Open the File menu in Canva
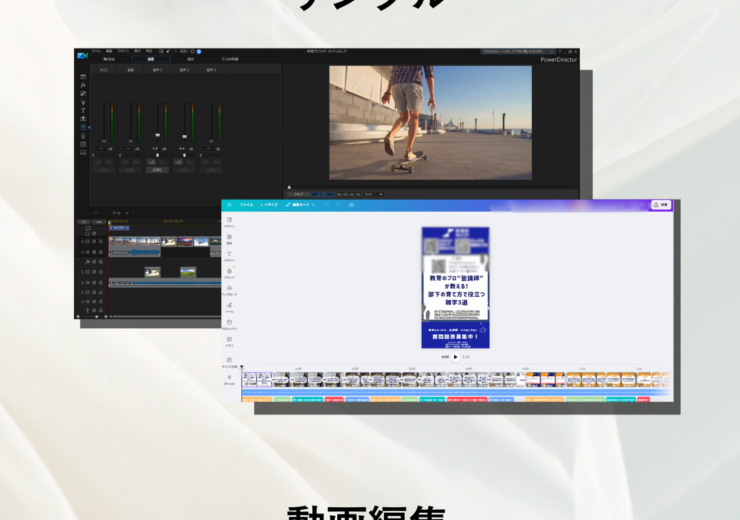The width and height of the screenshot is (740, 520). 246,204
